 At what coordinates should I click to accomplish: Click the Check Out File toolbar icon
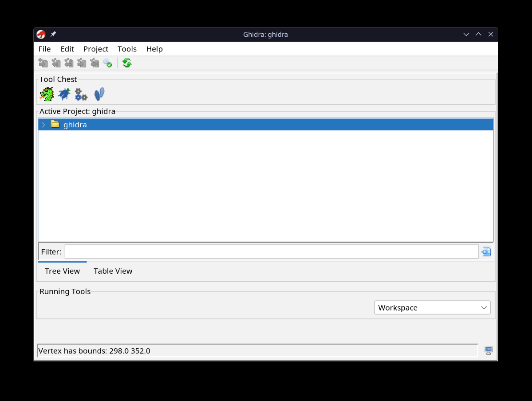(56, 63)
